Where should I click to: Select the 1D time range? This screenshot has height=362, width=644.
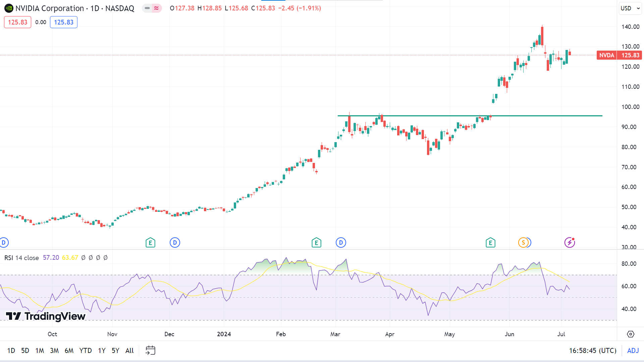[11, 351]
